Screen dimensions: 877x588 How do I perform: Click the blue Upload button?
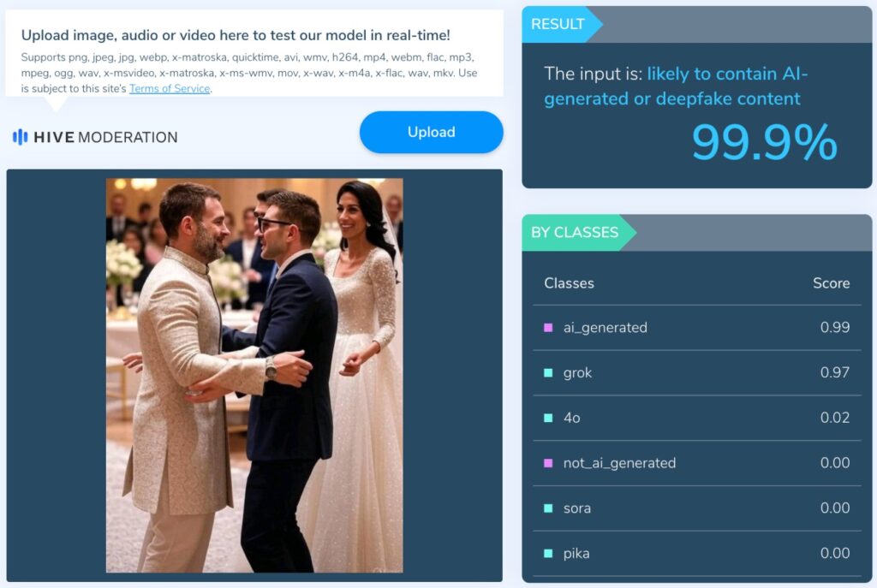[x=432, y=132]
